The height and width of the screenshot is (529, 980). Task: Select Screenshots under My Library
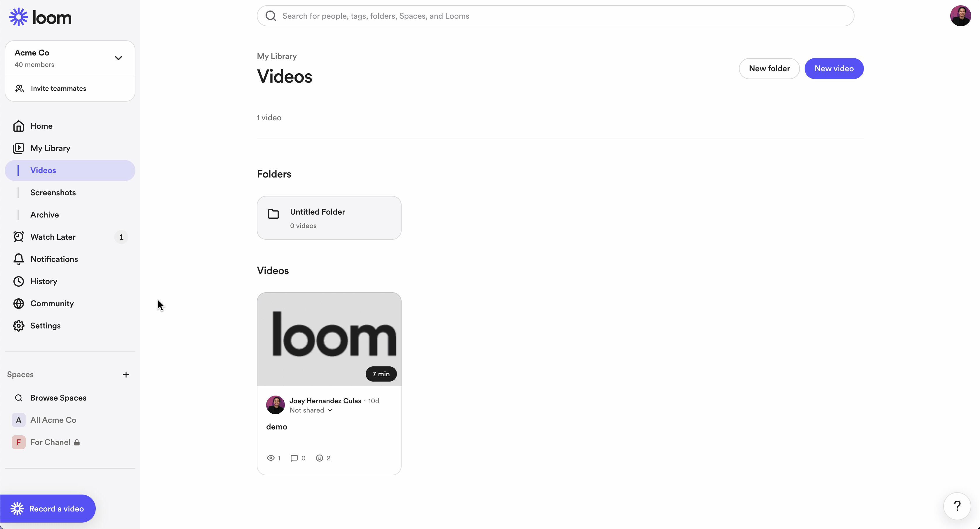[x=53, y=193]
